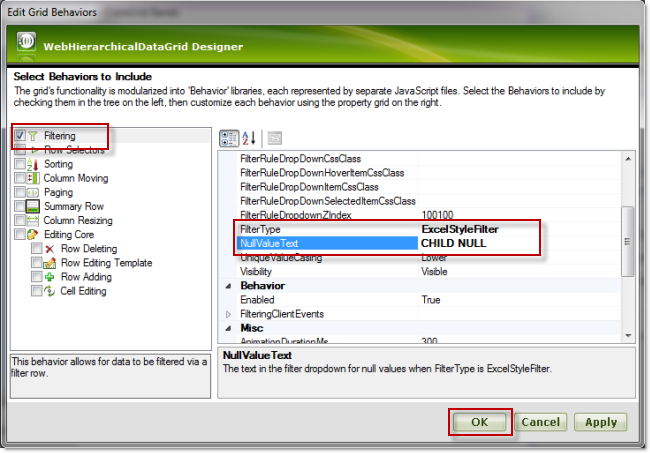Select the Row Editing Template tree item

coord(106,263)
